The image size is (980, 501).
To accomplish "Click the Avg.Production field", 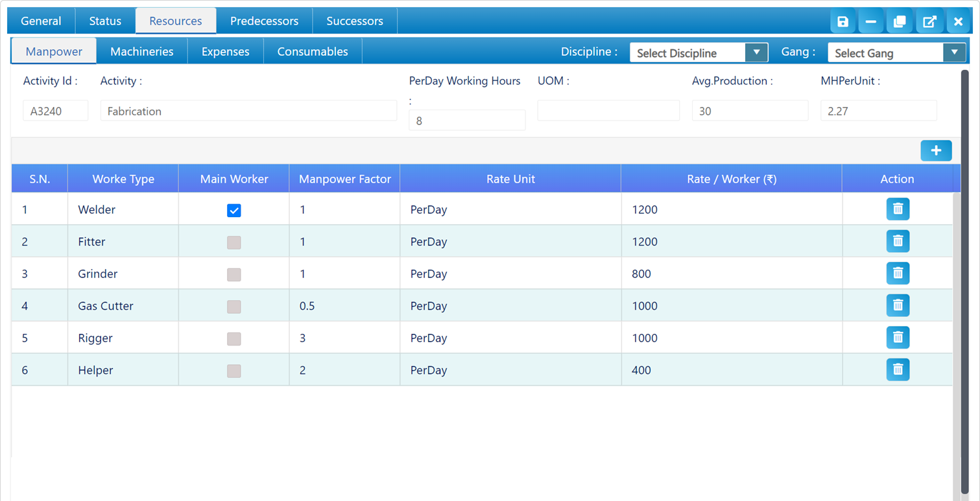I will pos(750,111).
